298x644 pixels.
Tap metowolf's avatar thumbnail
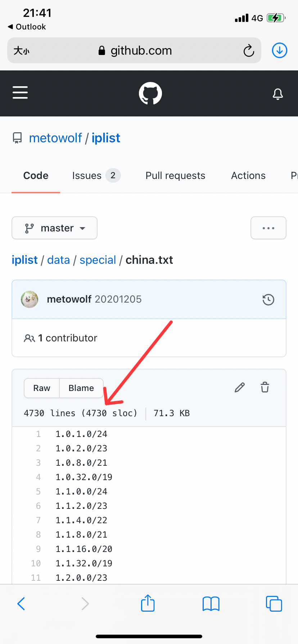point(29,299)
